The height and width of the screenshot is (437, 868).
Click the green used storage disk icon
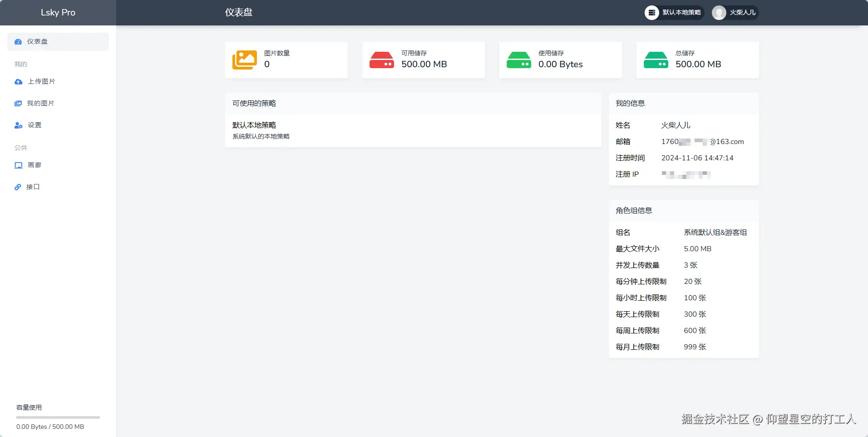[x=519, y=60]
